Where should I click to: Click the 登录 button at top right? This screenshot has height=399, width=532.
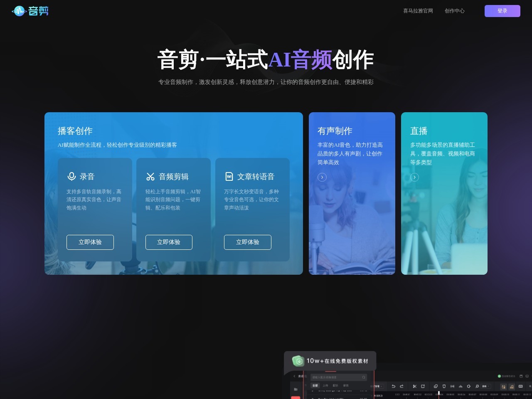click(502, 11)
